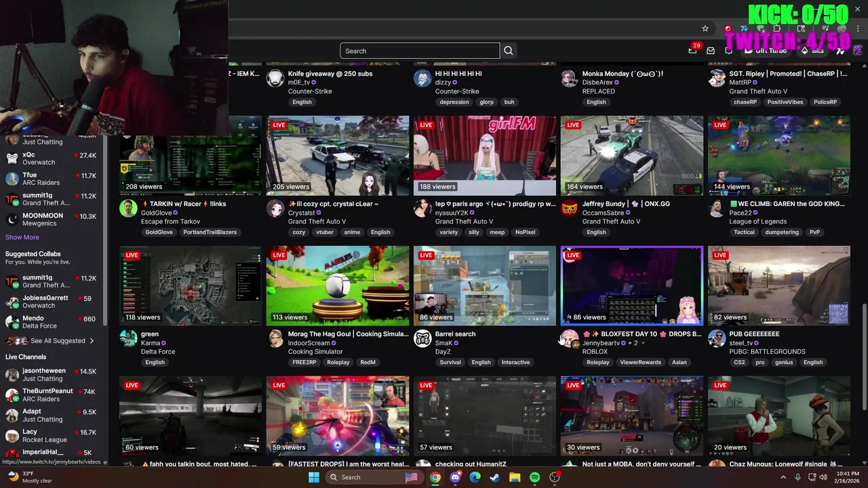Open Microsoft Edge from the taskbar
Image resolution: width=868 pixels, height=488 pixels.
pyautogui.click(x=475, y=477)
